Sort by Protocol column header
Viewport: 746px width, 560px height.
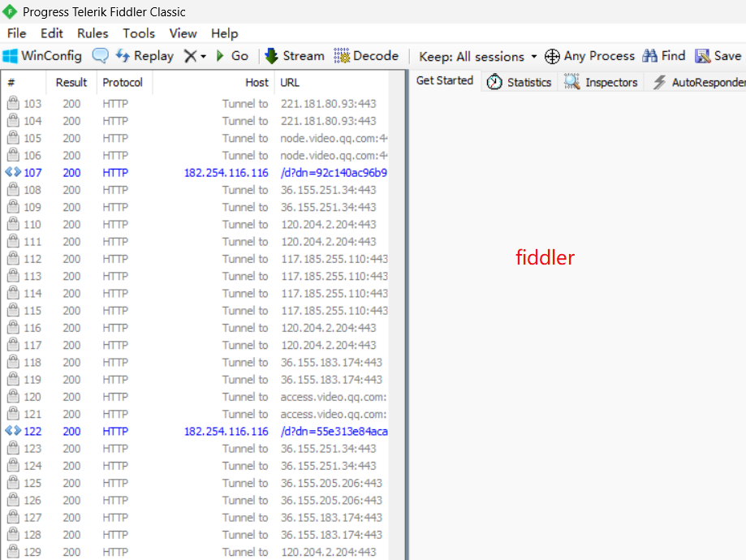(124, 82)
